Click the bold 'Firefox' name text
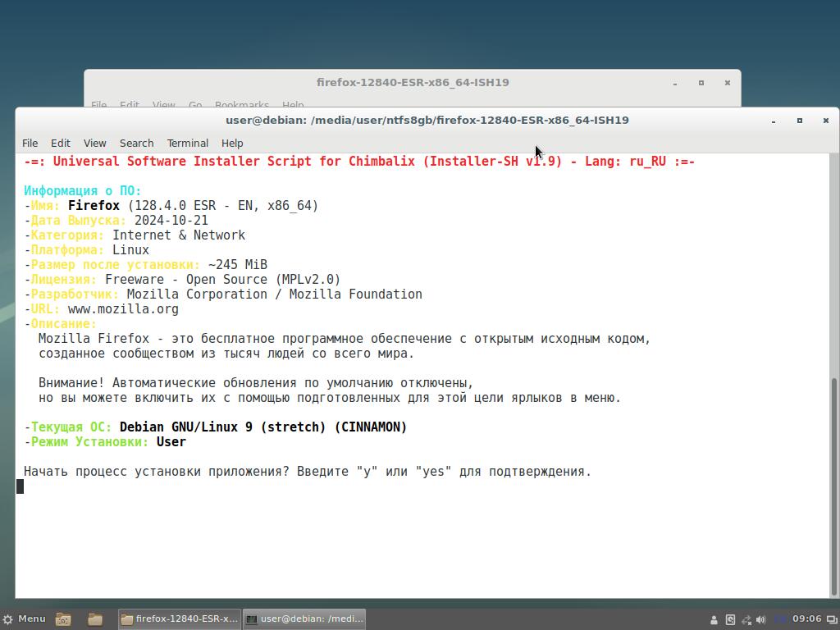 pyautogui.click(x=94, y=206)
